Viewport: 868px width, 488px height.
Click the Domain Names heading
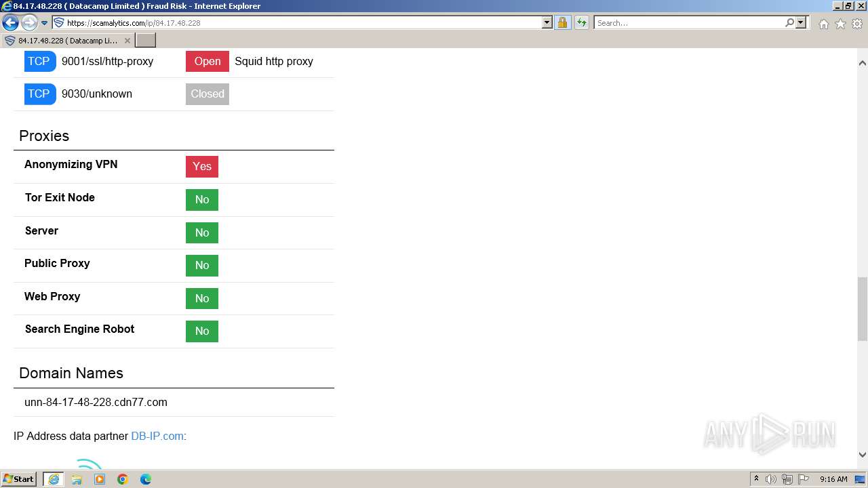click(x=71, y=373)
